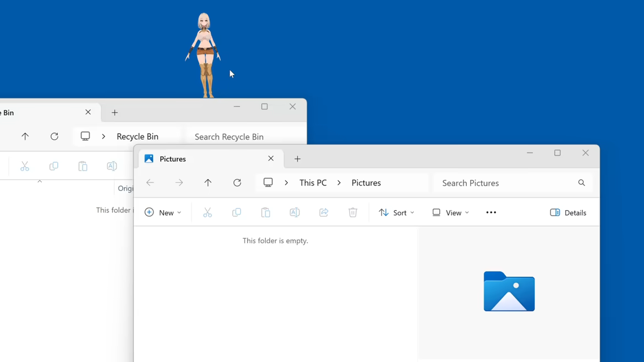Go forward in Pictures window
Image resolution: width=644 pixels, height=362 pixels.
(x=179, y=183)
